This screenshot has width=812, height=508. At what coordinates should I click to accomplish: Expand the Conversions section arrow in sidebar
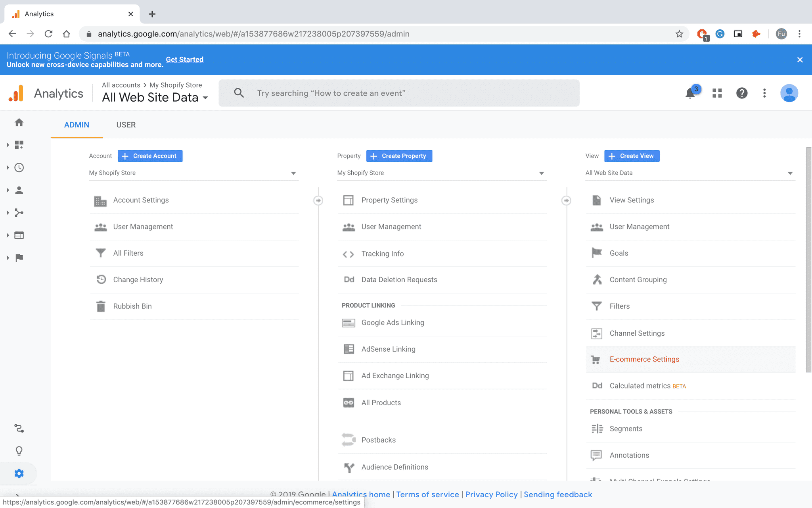click(x=8, y=258)
